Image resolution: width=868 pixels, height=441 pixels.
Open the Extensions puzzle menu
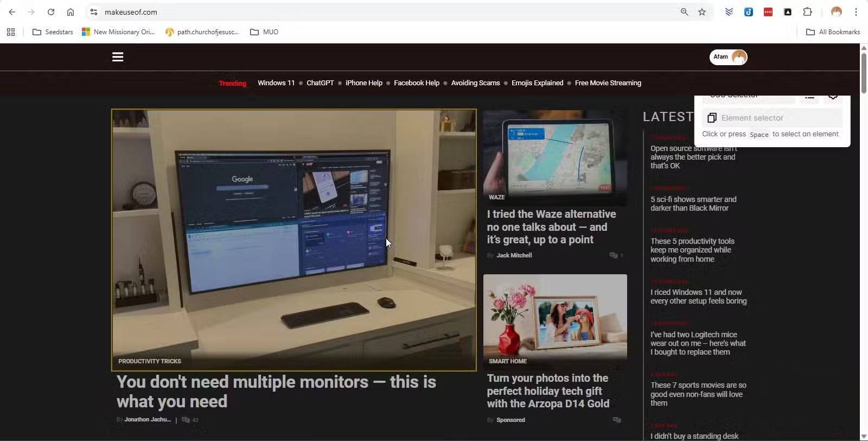pos(807,12)
